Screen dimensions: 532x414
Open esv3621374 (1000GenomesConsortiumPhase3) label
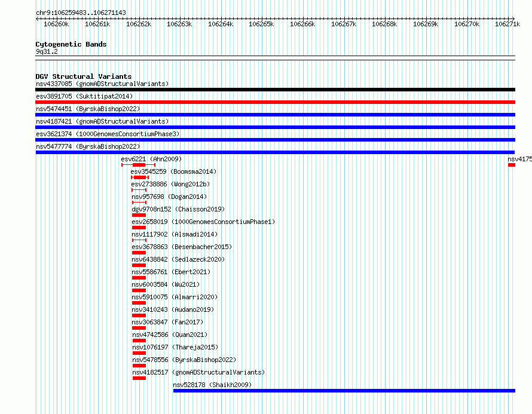tap(108, 134)
